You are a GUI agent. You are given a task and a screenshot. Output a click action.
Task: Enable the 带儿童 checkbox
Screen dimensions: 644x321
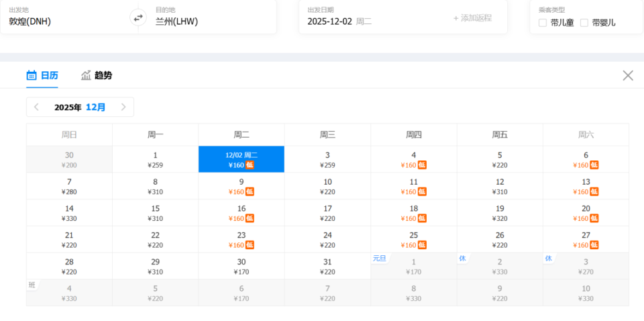pos(543,22)
